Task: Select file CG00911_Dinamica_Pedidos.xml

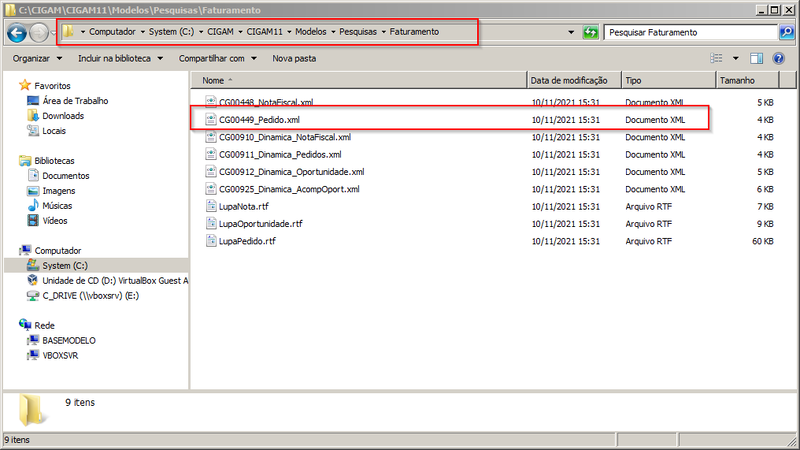Action: [280, 155]
